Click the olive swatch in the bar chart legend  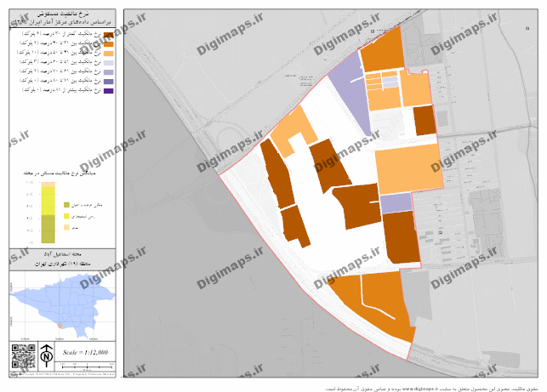pos(66,205)
